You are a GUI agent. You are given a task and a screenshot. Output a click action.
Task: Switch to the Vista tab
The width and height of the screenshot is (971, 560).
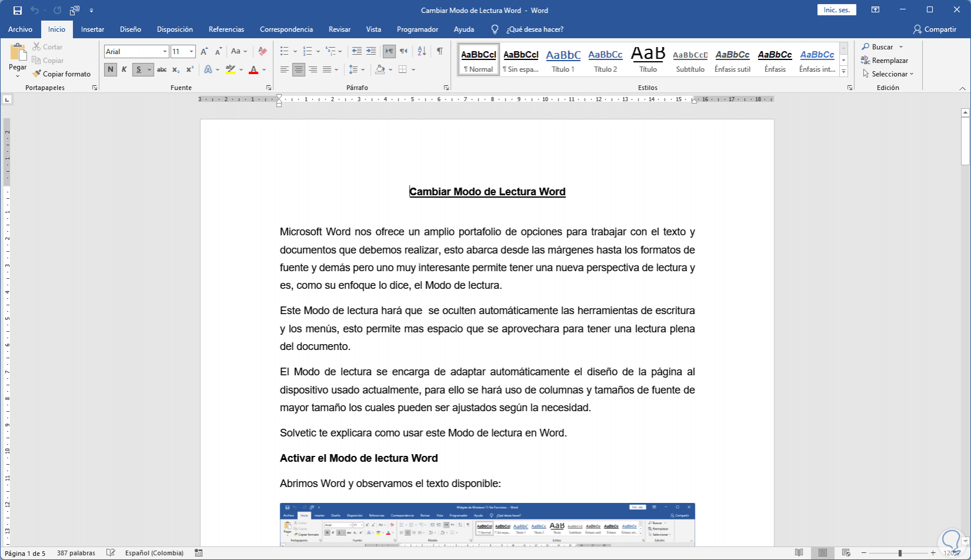[373, 29]
